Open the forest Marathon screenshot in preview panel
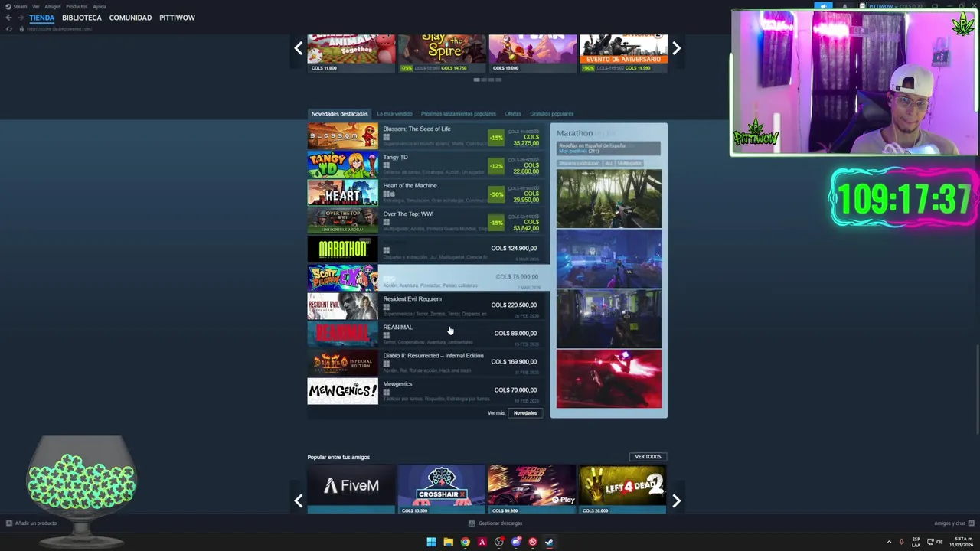 (609, 199)
